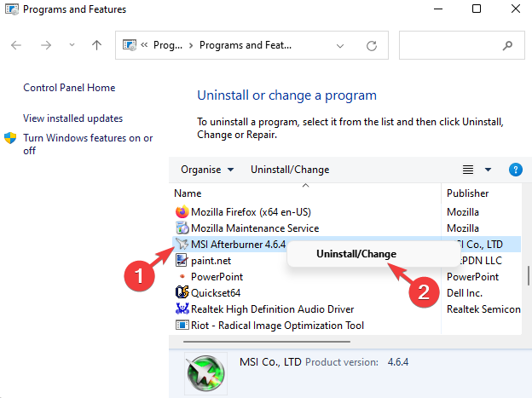The width and height of the screenshot is (532, 398).
Task: Click Uninstall/Change in the toolbar
Action: coord(290,170)
